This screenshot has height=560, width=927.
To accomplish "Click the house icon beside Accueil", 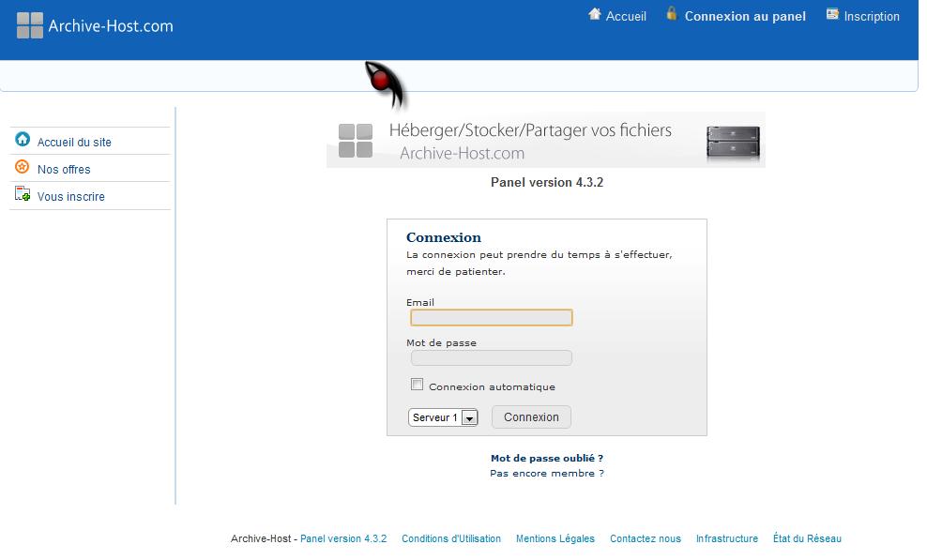I will 595,13.
